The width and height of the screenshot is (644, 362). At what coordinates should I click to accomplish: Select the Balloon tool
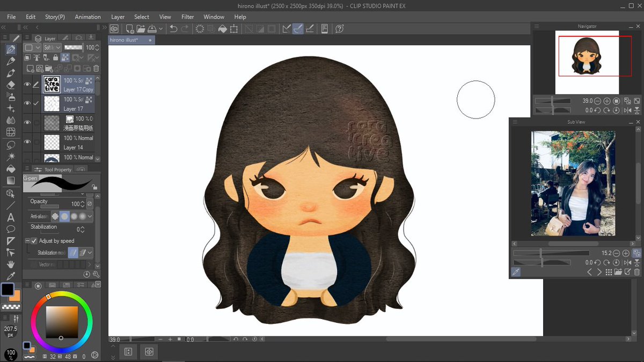[x=11, y=229]
